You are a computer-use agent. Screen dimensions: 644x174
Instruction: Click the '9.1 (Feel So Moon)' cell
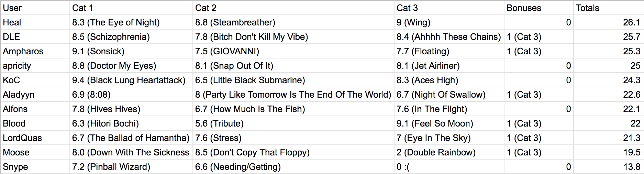(449, 123)
